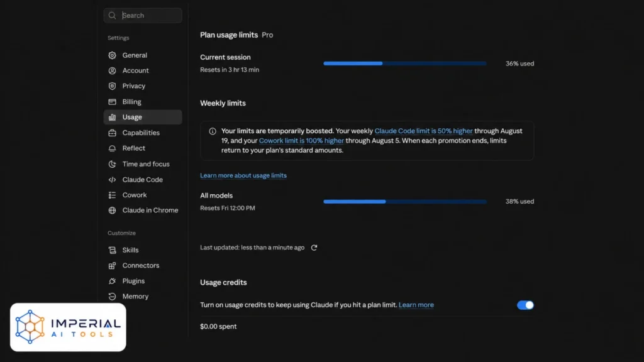Select the Usage settings item
The height and width of the screenshot is (362, 644).
[143, 117]
